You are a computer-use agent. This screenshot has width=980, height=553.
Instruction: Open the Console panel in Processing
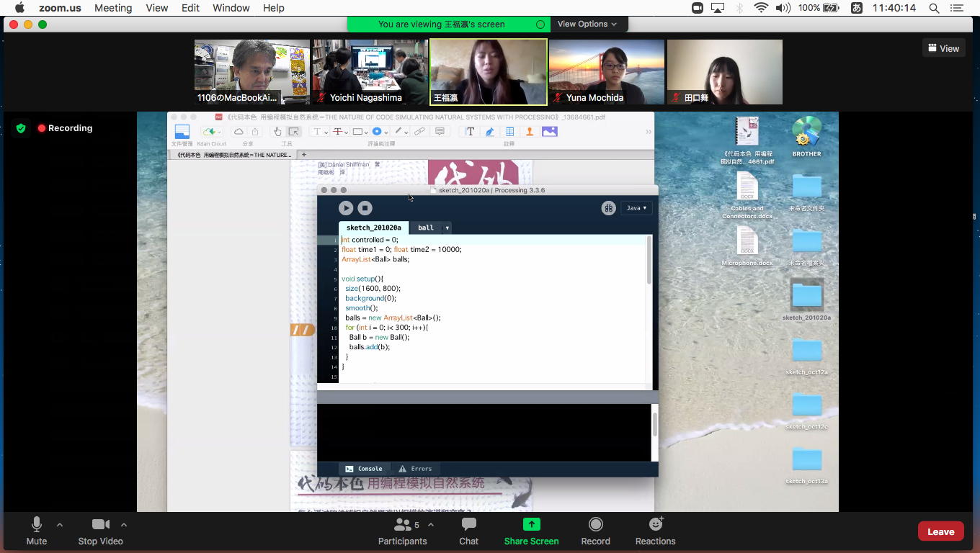click(x=364, y=469)
